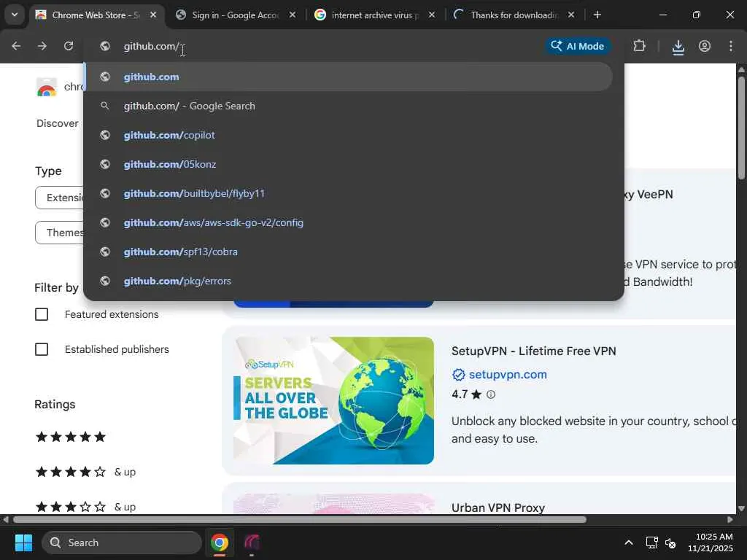747x560 pixels.
Task: Click the muted volume tray icon
Action: [x=670, y=542]
